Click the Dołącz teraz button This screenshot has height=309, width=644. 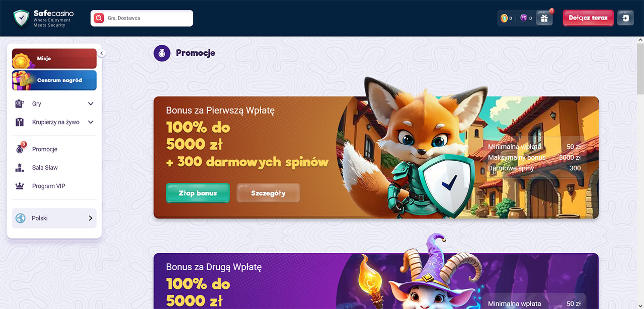588,18
